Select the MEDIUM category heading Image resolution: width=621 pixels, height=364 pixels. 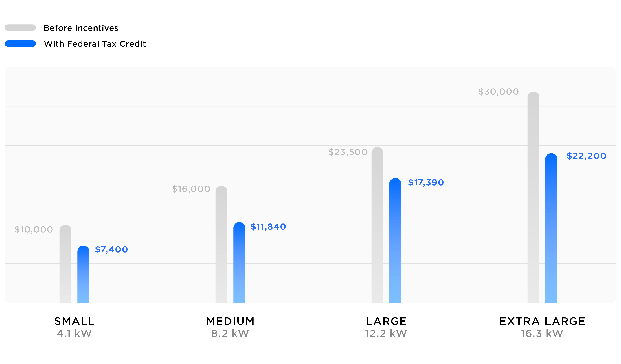click(230, 321)
